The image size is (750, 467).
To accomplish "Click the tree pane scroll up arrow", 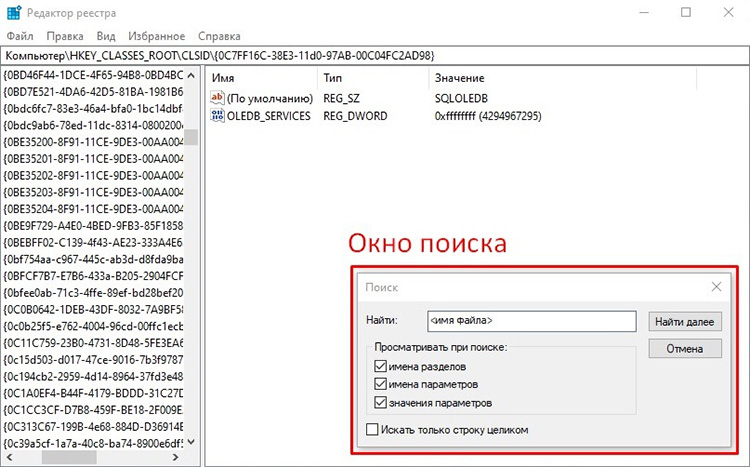I will click(x=191, y=75).
